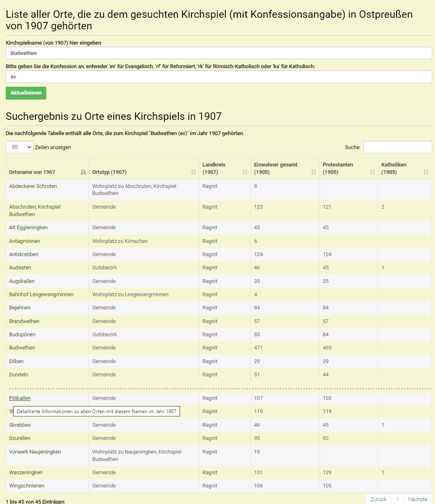Sort by Ortsname von 1907 column icon
The width and height of the screenshot is (435, 504).
(x=84, y=172)
